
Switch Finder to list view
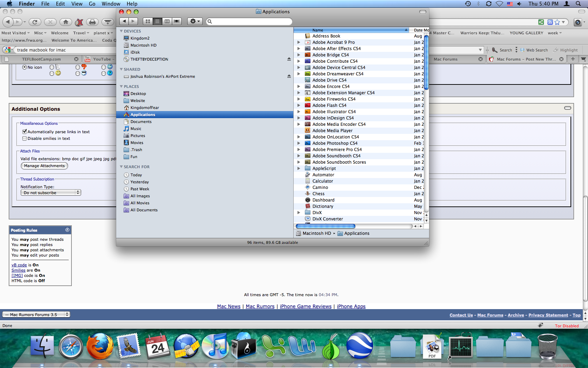click(x=157, y=21)
